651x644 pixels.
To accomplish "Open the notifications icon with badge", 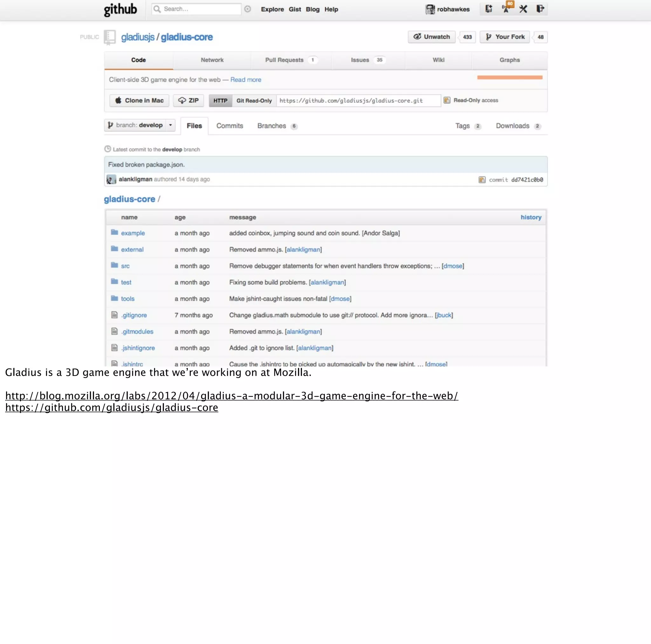I will pos(506,9).
